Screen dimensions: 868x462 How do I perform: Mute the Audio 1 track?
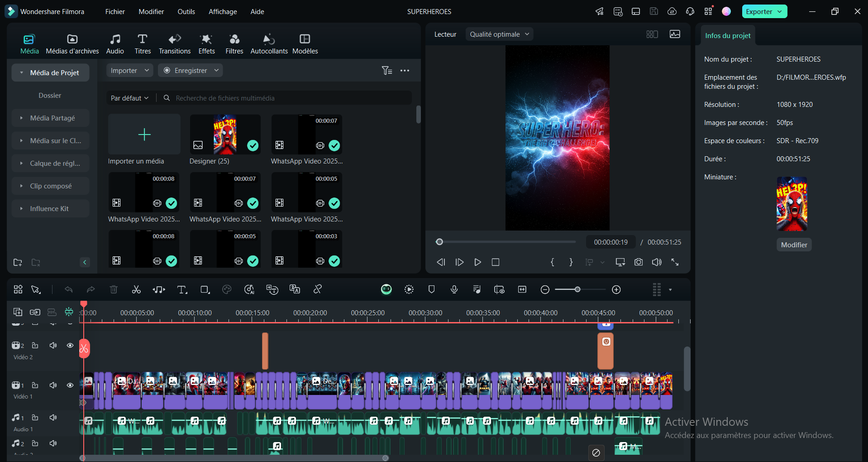(53, 418)
